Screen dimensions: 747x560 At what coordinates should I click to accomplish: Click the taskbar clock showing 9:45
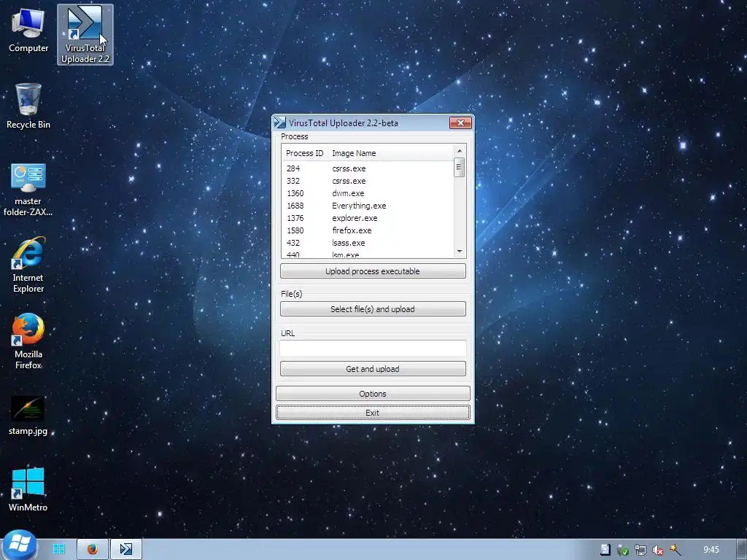711,550
